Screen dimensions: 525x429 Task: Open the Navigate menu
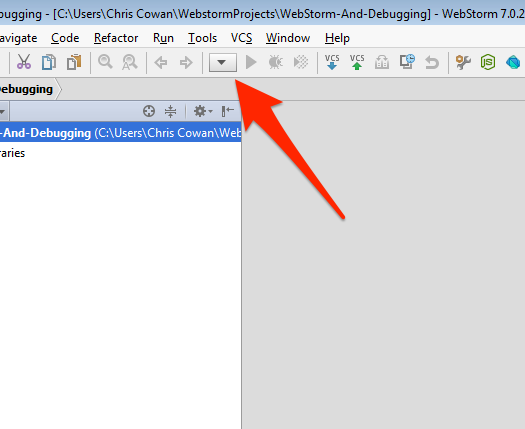(18, 38)
